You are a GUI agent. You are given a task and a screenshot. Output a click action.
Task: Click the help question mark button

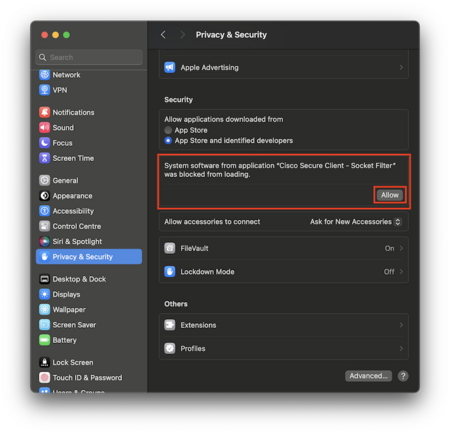pyautogui.click(x=403, y=376)
